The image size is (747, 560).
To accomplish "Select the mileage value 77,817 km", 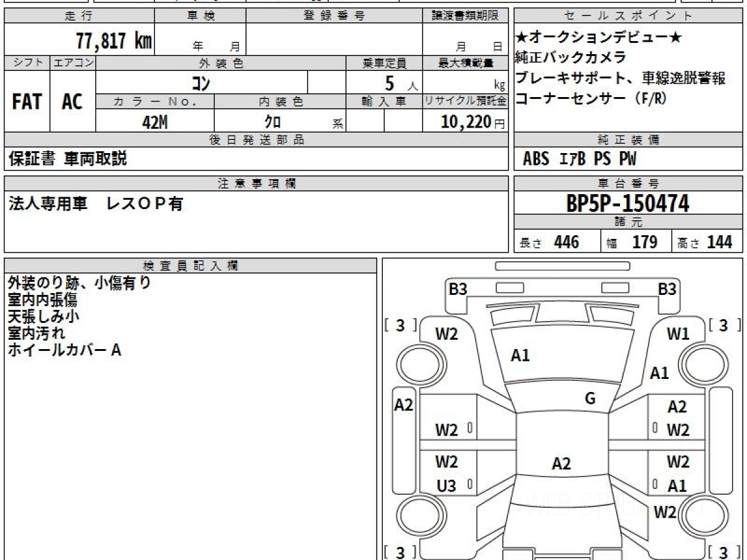I will [114, 41].
